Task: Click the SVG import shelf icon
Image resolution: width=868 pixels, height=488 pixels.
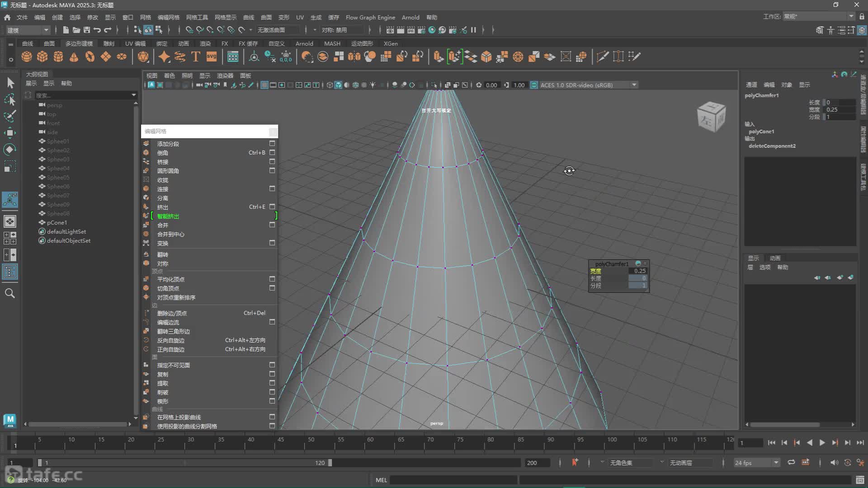Action: click(212, 56)
